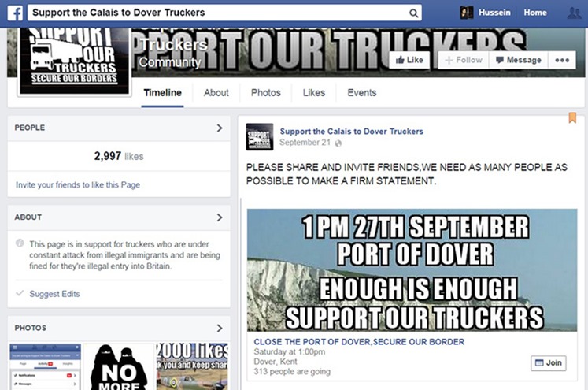Expand the Photos section chevron
Image resolution: width=588 pixels, height=390 pixels.
click(220, 328)
